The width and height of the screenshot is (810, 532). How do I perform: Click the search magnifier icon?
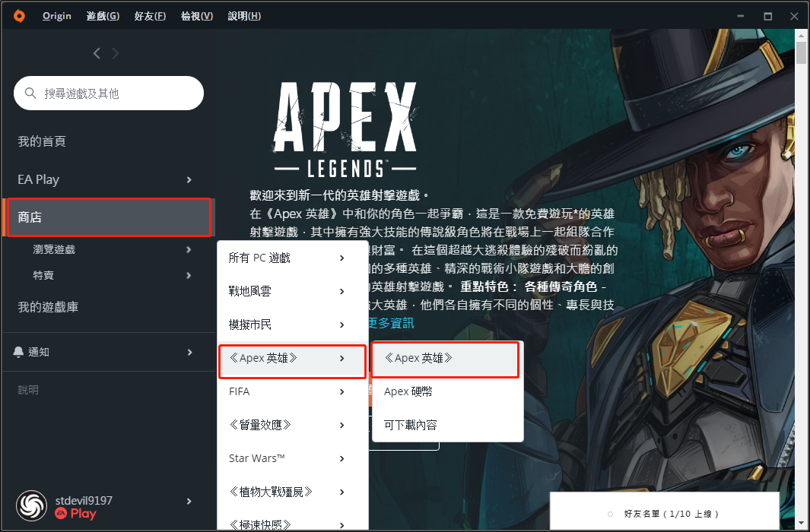30,93
